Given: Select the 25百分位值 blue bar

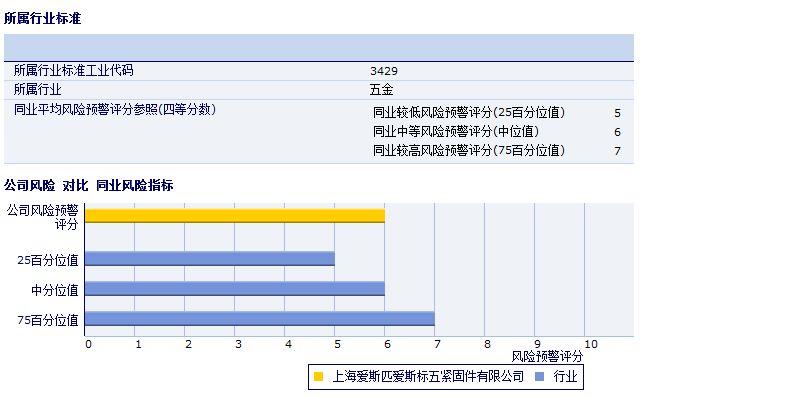Looking at the screenshot, I should 210,259.
